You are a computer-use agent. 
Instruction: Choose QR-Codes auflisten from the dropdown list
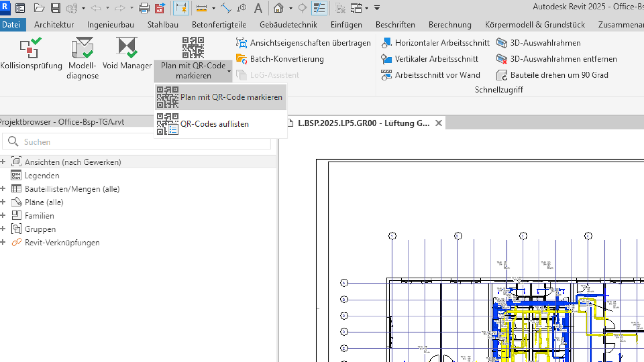point(220,124)
